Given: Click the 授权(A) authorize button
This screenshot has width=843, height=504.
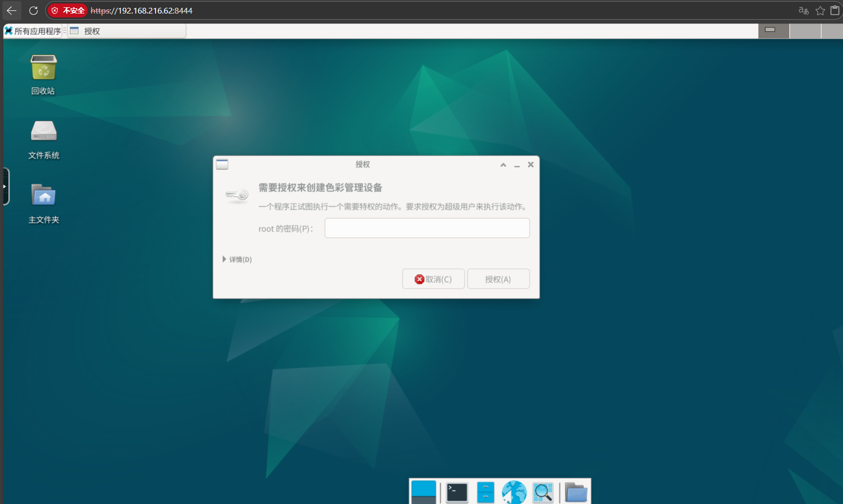Looking at the screenshot, I should click(x=499, y=279).
